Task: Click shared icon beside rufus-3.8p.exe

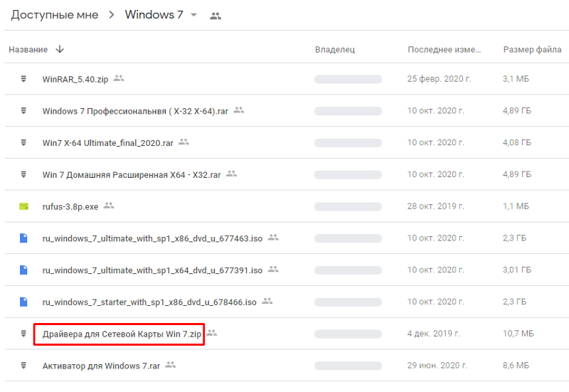Action: [x=109, y=206]
